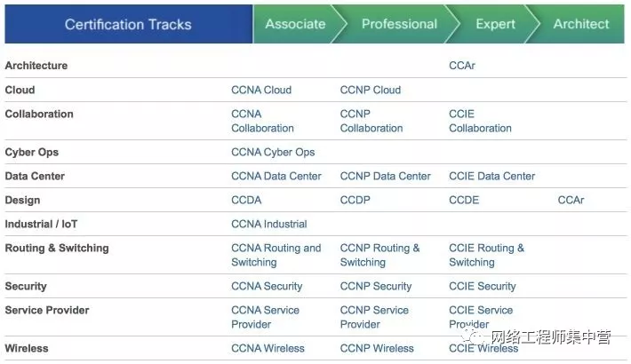Open the CCIE Collaboration link
This screenshot has height=364, width=631.
(x=480, y=121)
